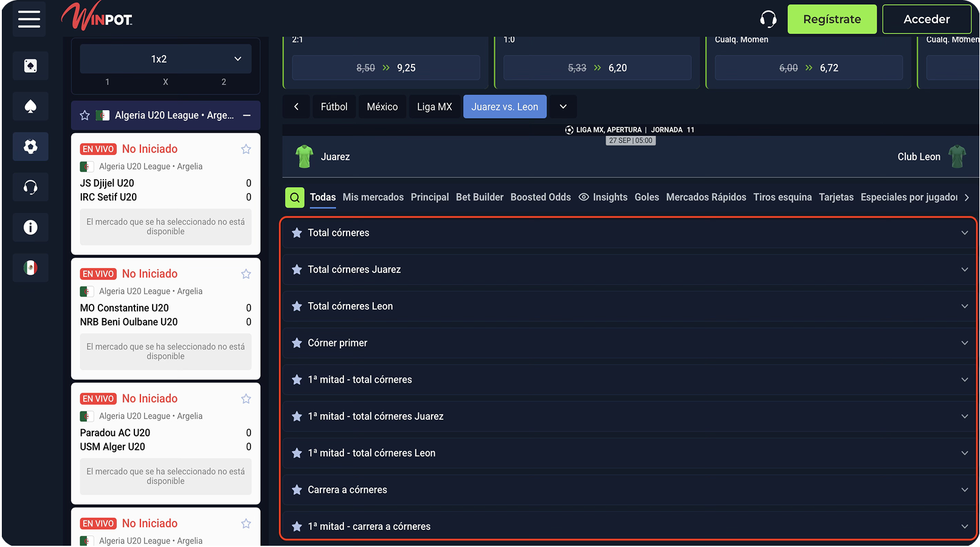Image resolution: width=980 pixels, height=547 pixels.
Task: Click the Regístrate button
Action: coord(832,19)
